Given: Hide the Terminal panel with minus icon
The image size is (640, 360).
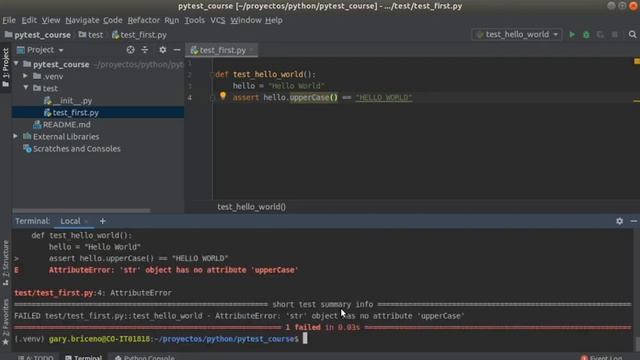Looking at the screenshot, I should (633, 221).
